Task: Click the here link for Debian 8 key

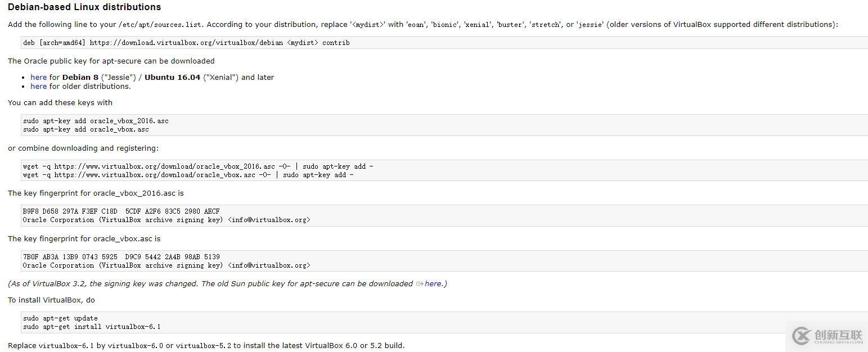Action: pos(38,77)
